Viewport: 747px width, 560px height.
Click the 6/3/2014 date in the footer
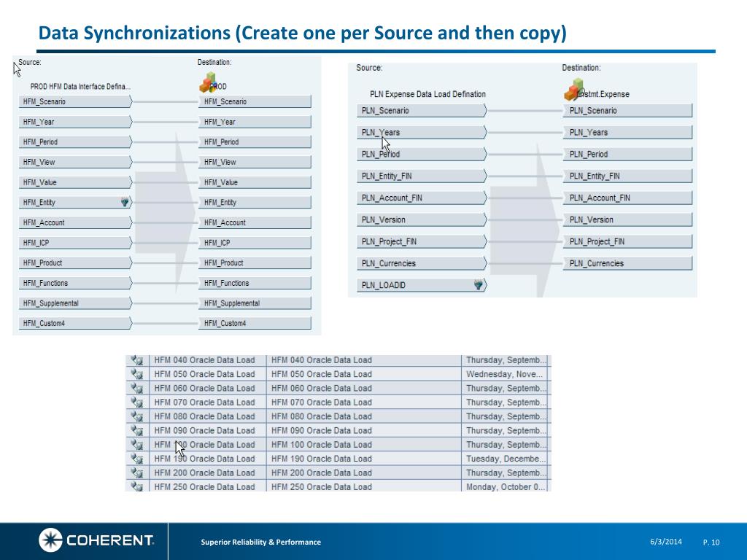coord(665,542)
